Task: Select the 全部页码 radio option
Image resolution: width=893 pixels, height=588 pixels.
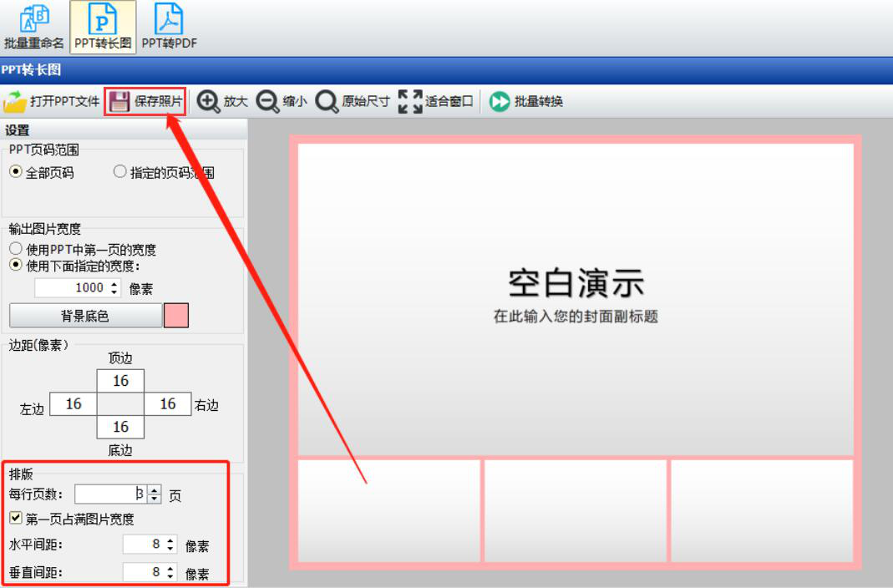Action: (16, 171)
